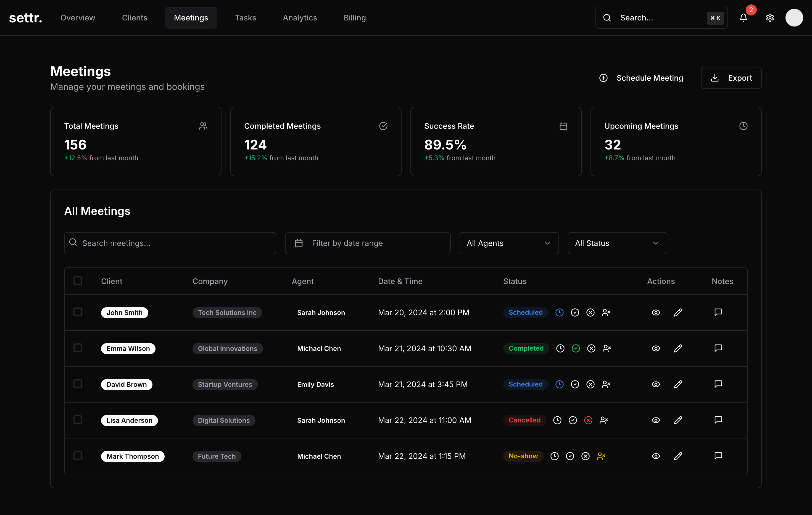Check the Emma Wilson row checkbox
812x515 pixels.
click(x=78, y=348)
